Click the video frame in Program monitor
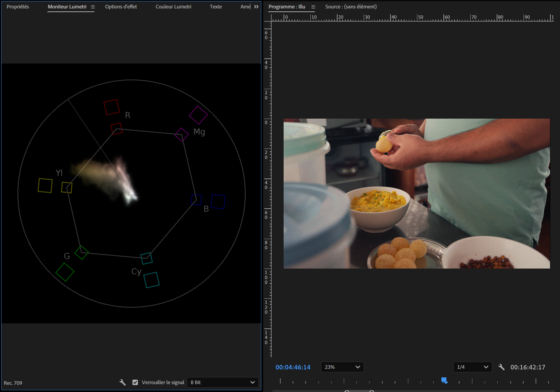 [x=417, y=194]
